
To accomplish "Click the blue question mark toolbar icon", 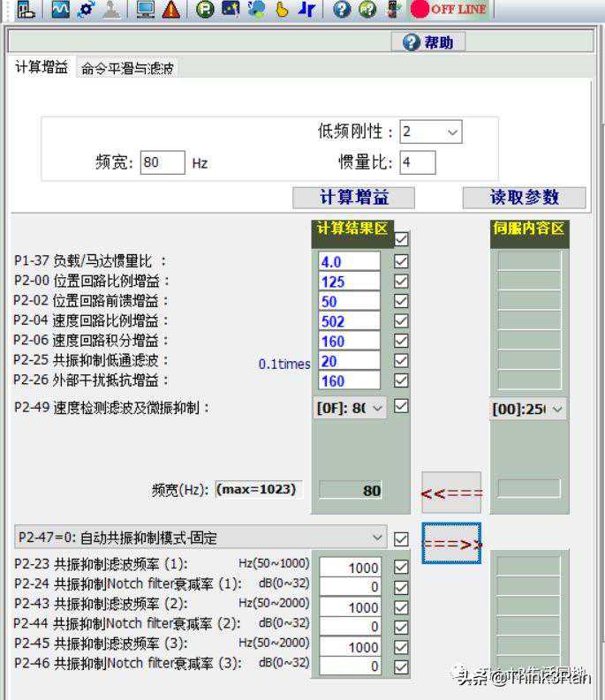I will click(x=342, y=10).
